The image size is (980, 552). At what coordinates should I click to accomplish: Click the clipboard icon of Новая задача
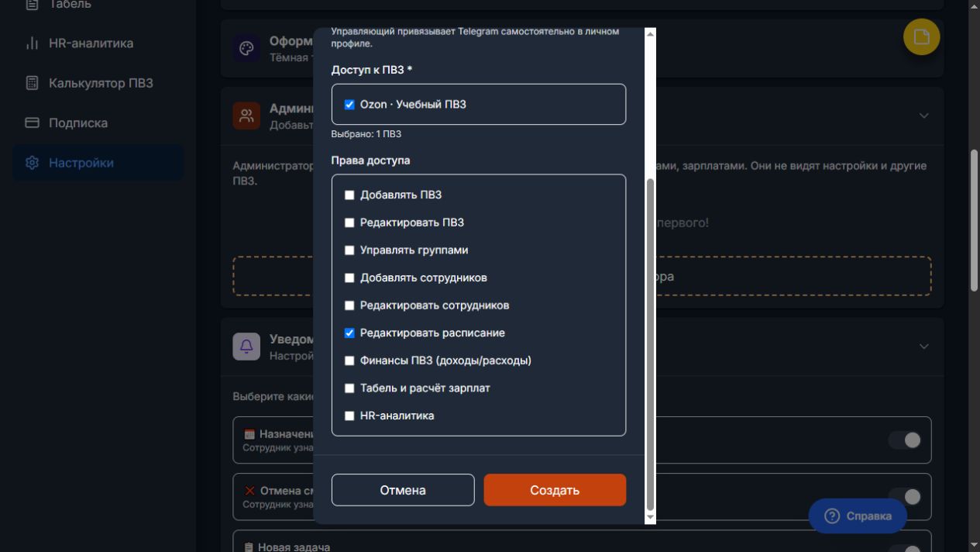(x=249, y=547)
